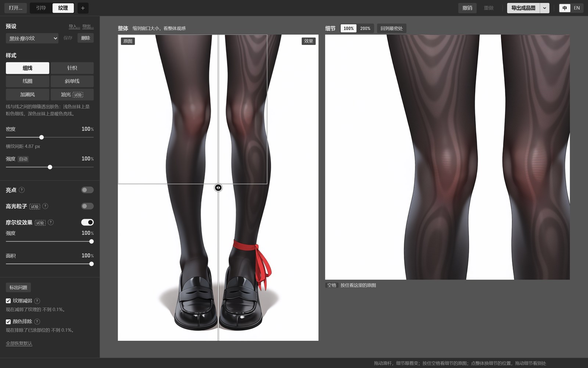Choose the 细线 style

pos(28,68)
